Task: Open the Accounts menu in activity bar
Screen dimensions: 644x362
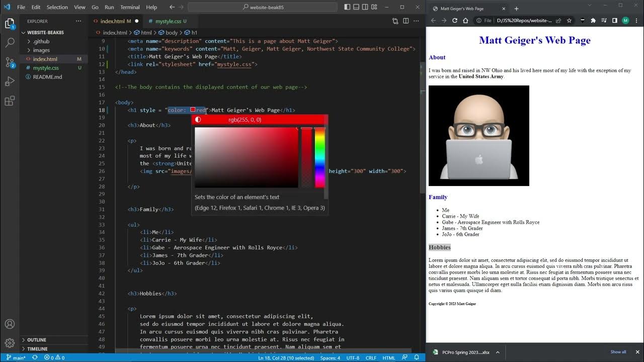Action: [x=10, y=324]
